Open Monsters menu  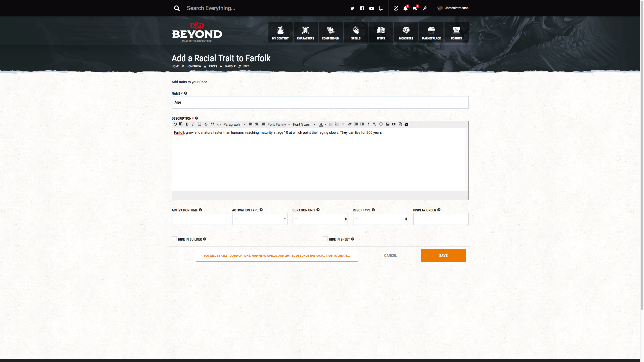click(x=406, y=32)
